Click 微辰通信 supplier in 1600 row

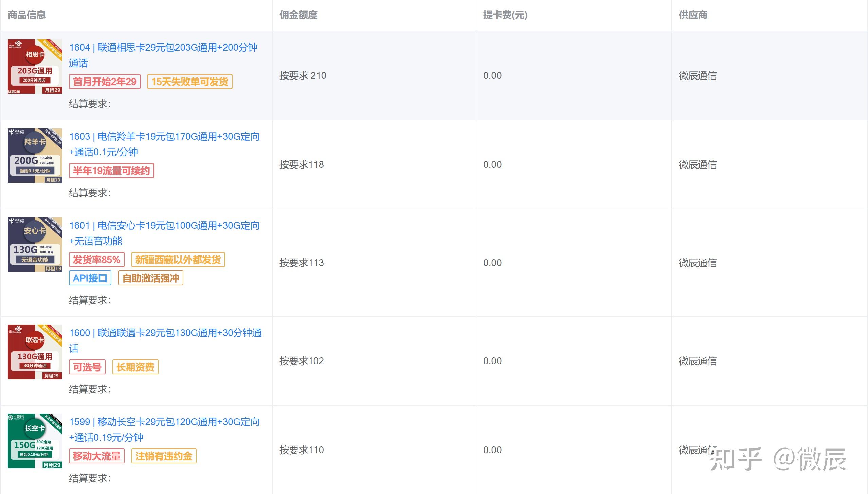point(698,361)
